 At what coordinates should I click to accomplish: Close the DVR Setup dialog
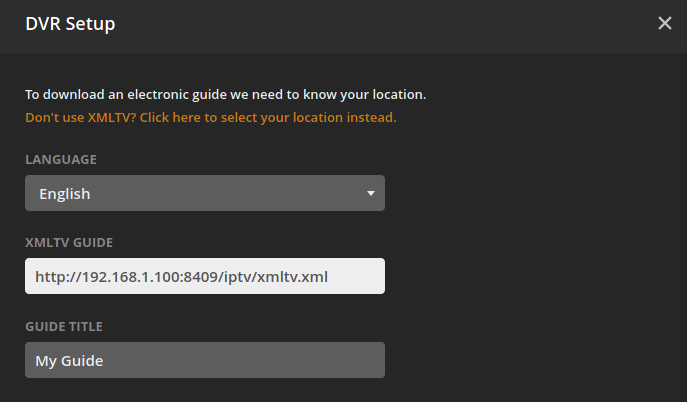(665, 23)
